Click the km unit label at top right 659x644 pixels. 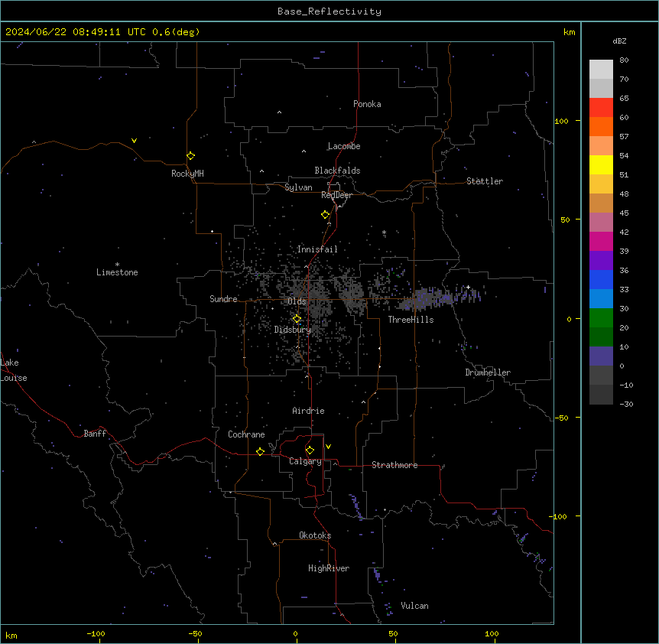tap(569, 32)
